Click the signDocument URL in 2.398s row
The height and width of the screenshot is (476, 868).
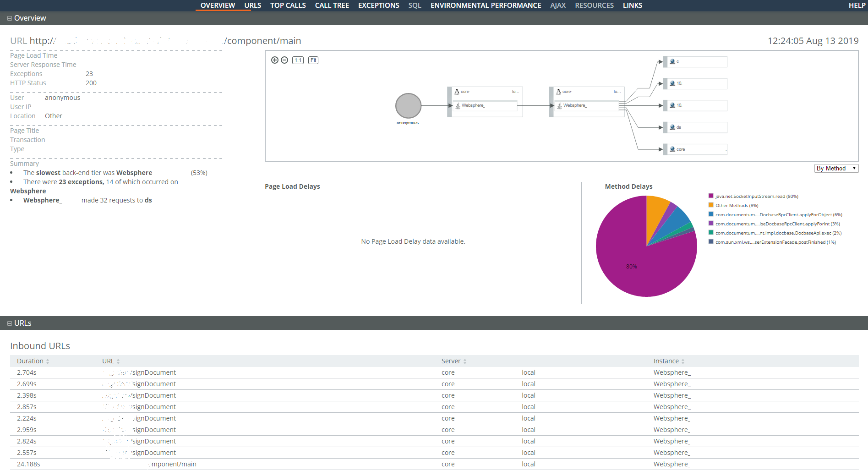click(154, 396)
